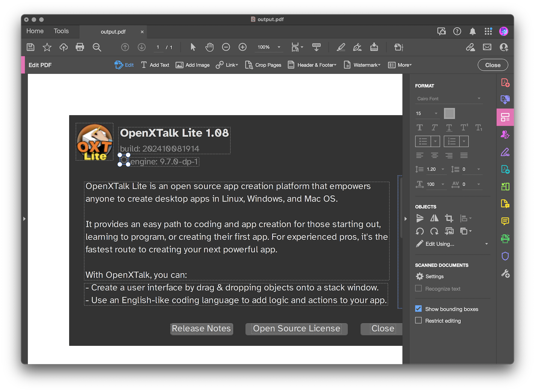Toggle underline text style

pos(449,127)
